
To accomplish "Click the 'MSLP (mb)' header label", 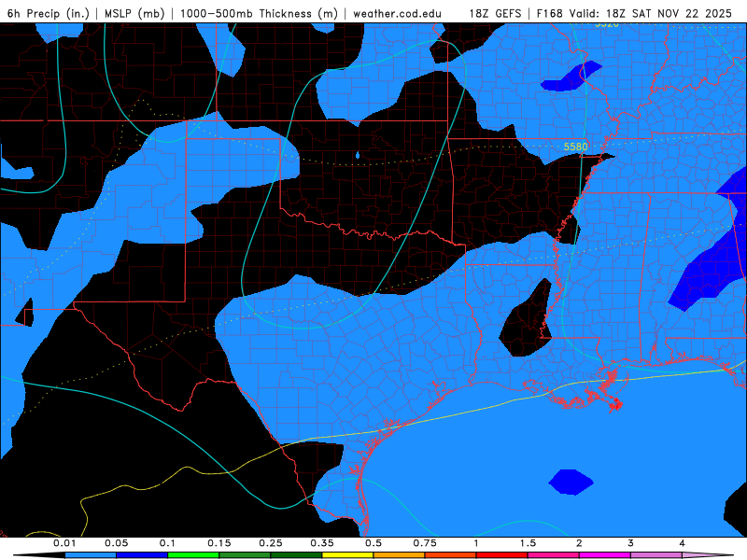I will pyautogui.click(x=134, y=13).
